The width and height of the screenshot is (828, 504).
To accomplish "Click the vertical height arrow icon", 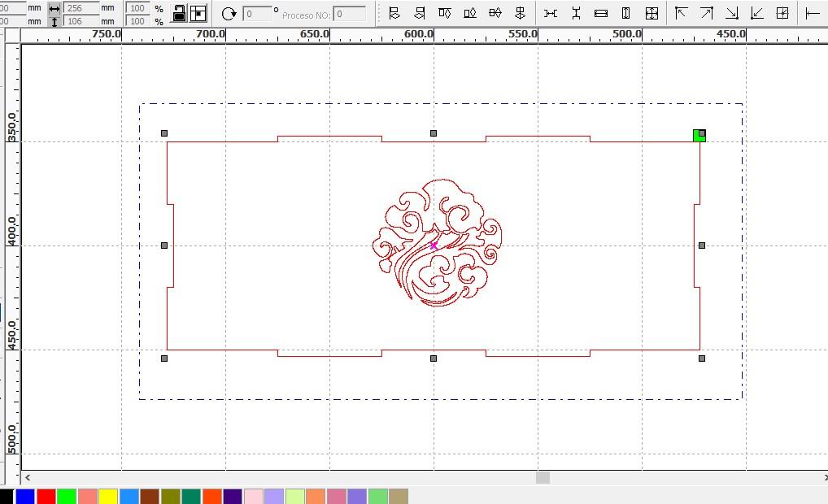I will pyautogui.click(x=54, y=22).
